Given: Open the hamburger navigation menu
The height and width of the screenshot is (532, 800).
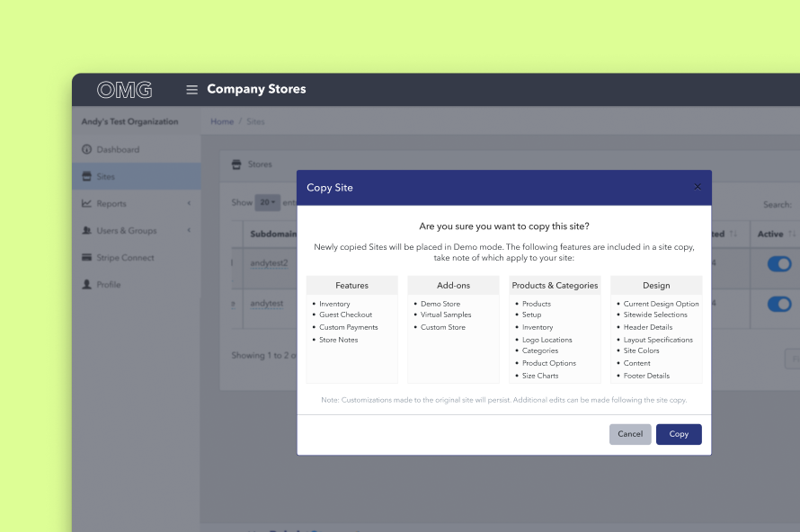Looking at the screenshot, I should [191, 90].
